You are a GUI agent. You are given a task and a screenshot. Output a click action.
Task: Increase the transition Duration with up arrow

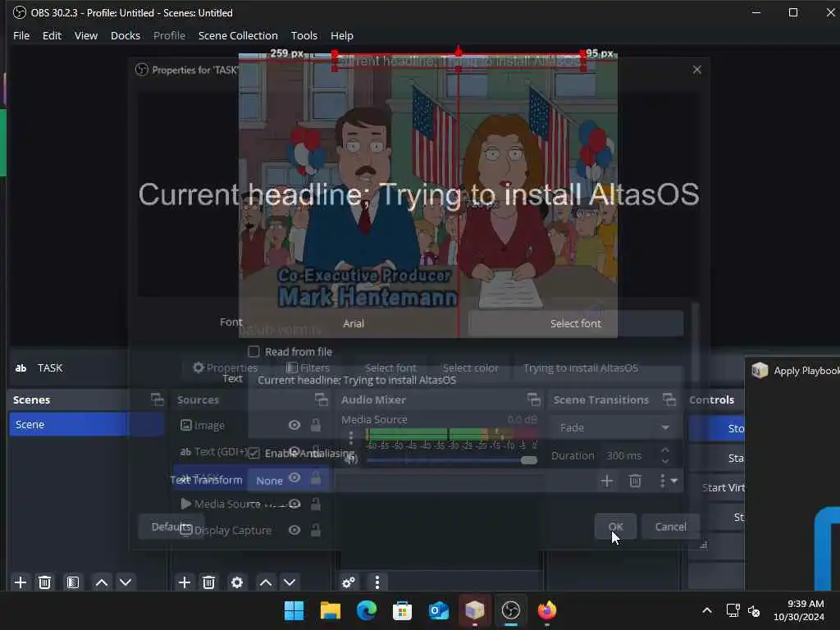(664, 450)
